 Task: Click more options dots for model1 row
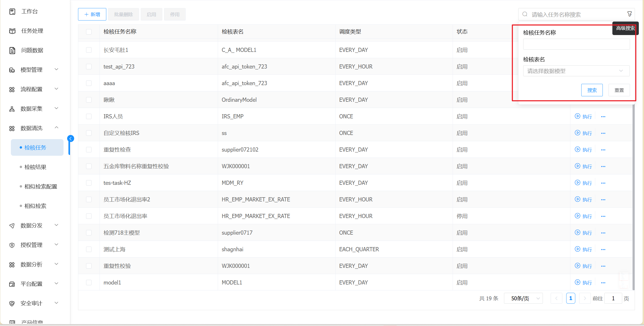point(603,283)
